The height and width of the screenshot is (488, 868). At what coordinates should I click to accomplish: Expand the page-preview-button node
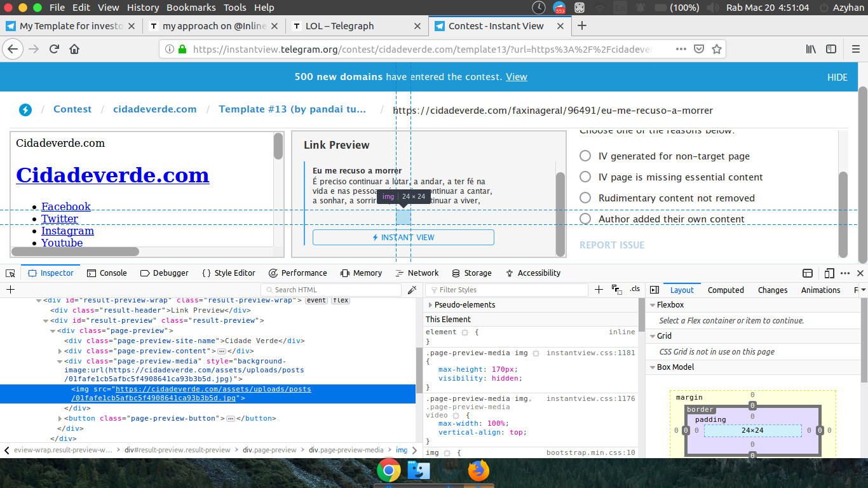tap(60, 418)
